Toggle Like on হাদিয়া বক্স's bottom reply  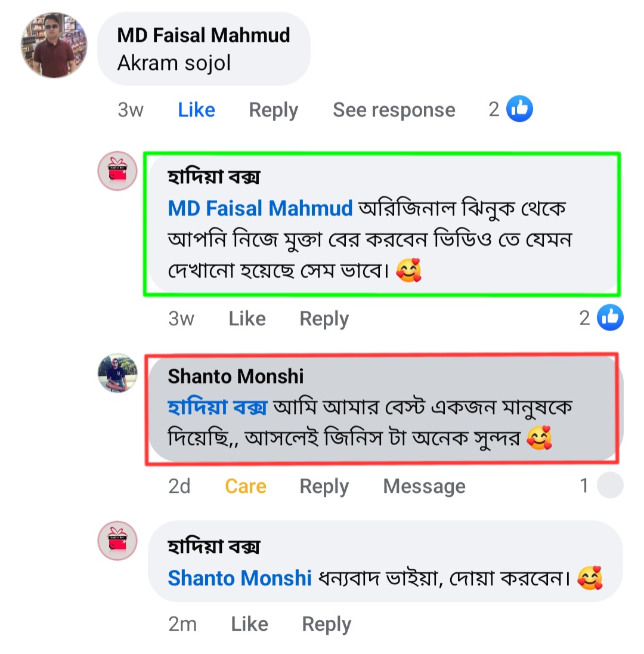tap(249, 624)
